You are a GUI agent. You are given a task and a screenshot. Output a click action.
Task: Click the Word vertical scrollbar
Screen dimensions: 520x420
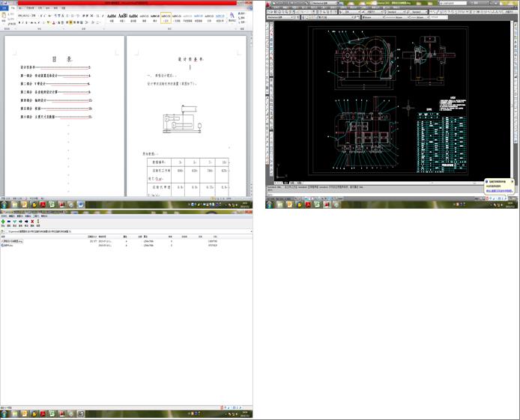coord(251,112)
